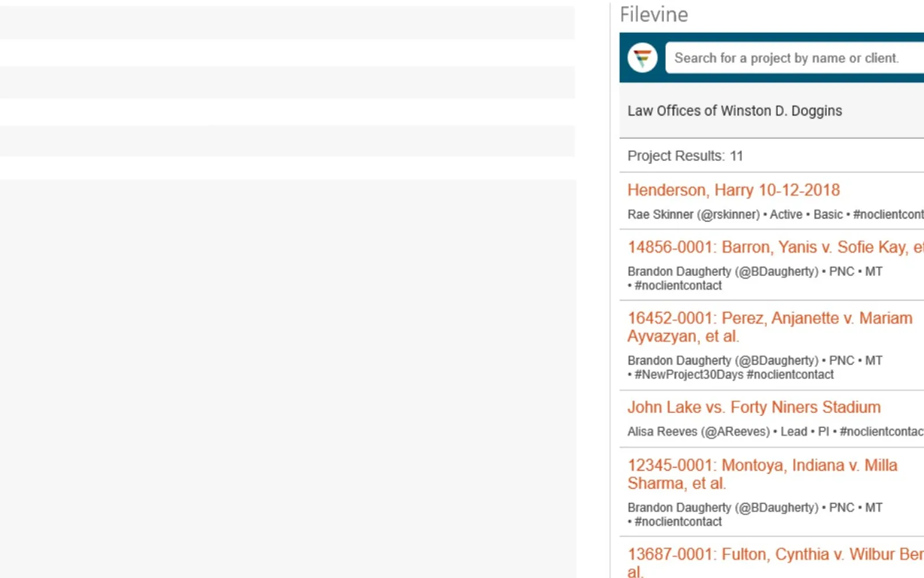Image resolution: width=924 pixels, height=578 pixels.
Task: Select Law Offices of Winston D. Doggins
Action: [x=735, y=111]
